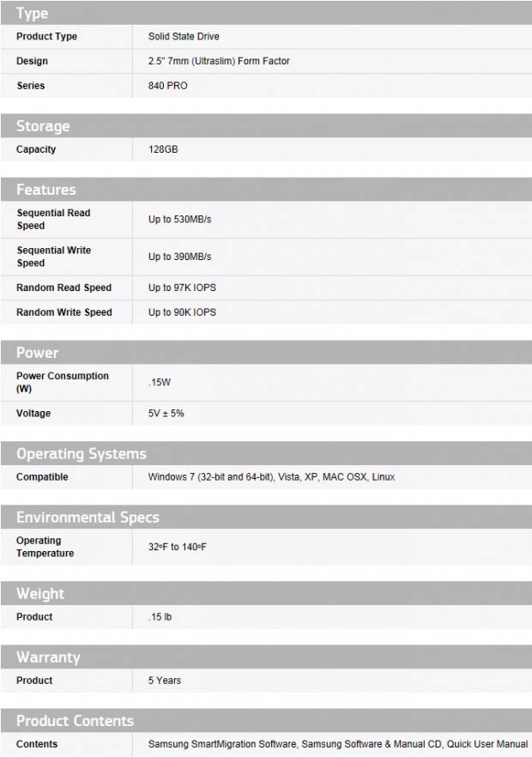Click the Product Contents section header
The image size is (532, 757).
76,721
